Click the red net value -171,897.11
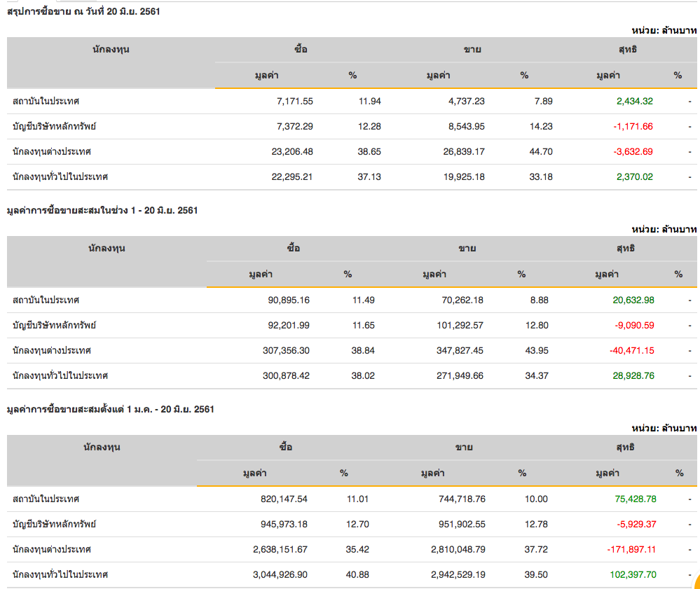The width and height of the screenshot is (700, 589). (631, 549)
